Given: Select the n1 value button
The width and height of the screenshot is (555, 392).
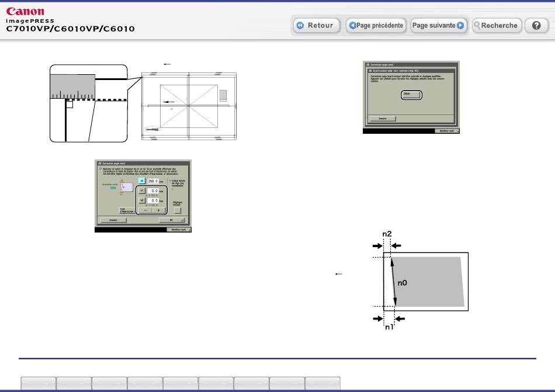Looking at the screenshot, I should (141, 190).
